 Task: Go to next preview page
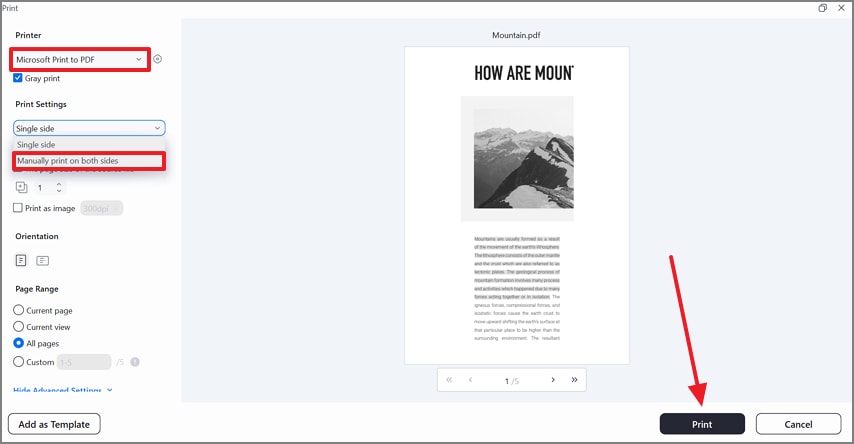tap(553, 380)
